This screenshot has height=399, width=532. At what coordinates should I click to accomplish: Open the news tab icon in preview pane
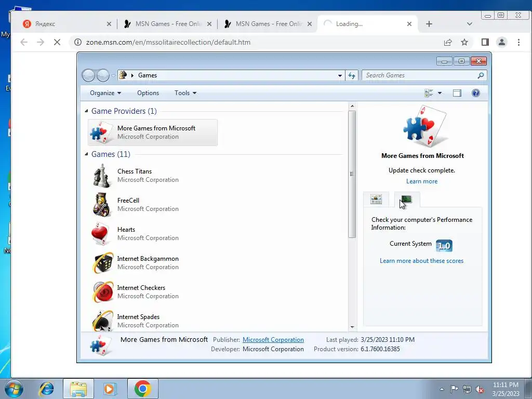tap(376, 199)
